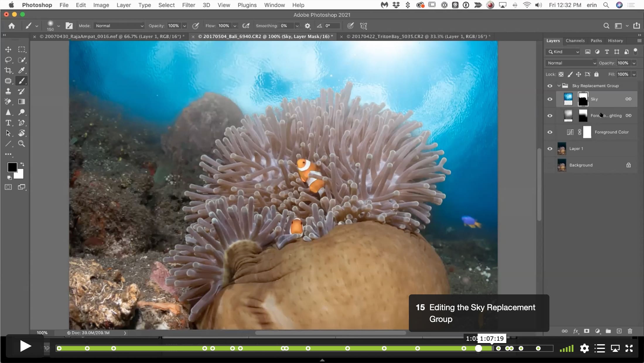Collapse the Sky Replacement Group folder
The height and width of the screenshot is (363, 644).
[559, 86]
